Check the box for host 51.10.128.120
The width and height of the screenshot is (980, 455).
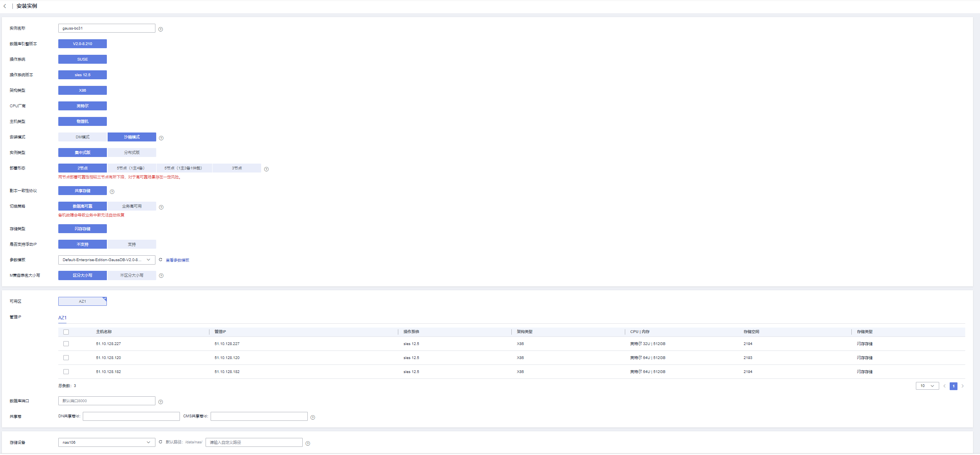66,358
